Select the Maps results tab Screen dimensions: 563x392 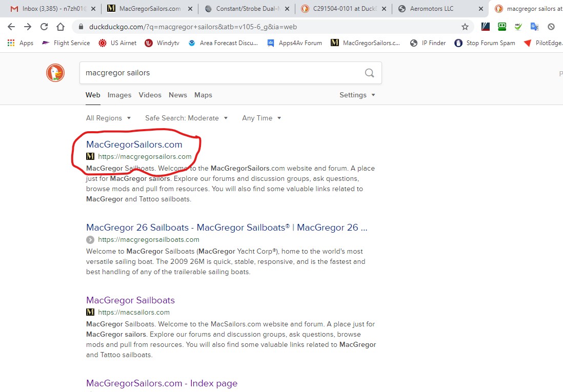pos(203,95)
